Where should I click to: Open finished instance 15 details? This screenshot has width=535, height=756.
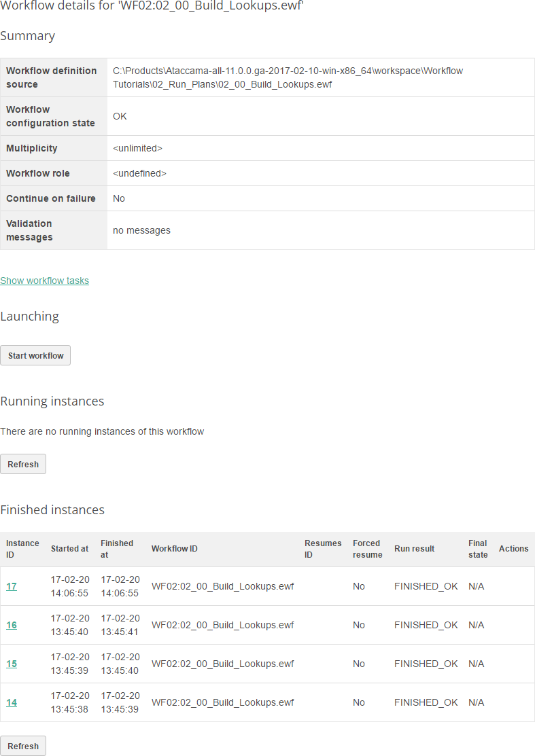pyautogui.click(x=12, y=664)
